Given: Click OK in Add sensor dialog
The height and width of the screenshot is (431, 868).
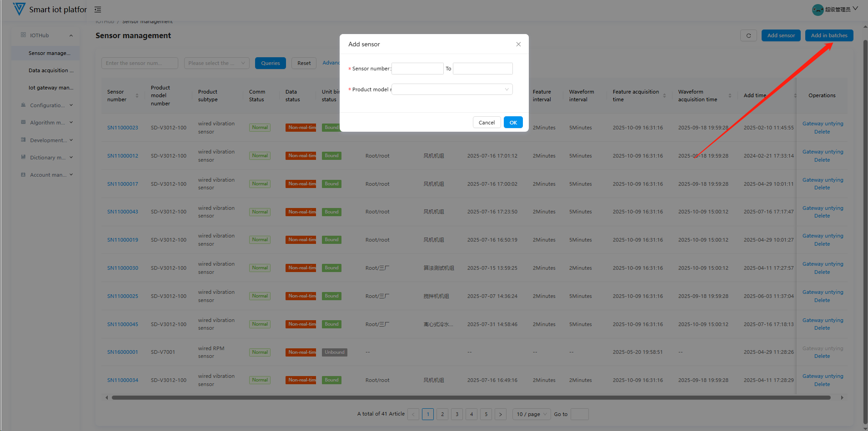Looking at the screenshot, I should 513,123.
